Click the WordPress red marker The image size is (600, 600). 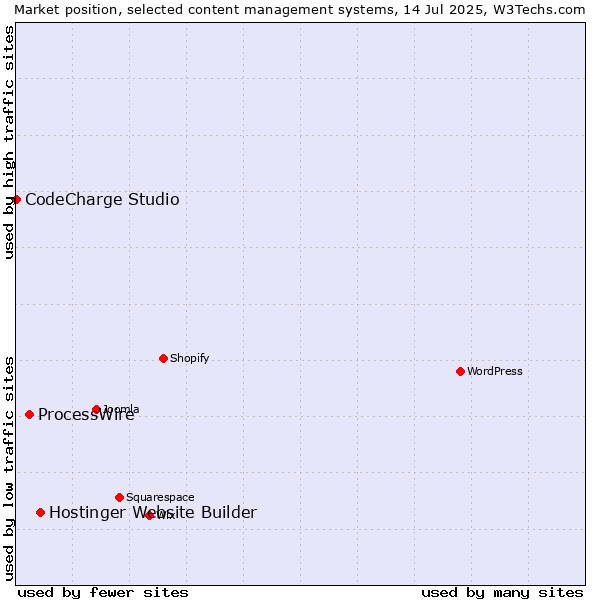[x=460, y=372]
